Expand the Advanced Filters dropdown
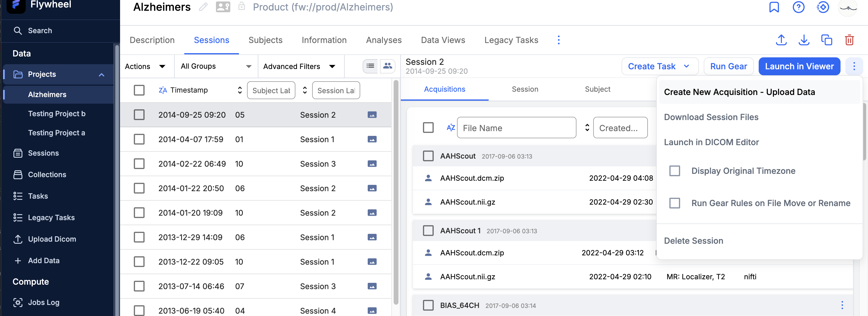868x316 pixels. coord(299,66)
